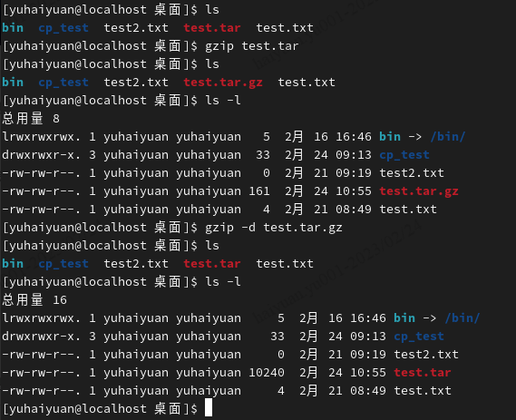Click the cyan bin link in the first long listing
The height and width of the screenshot is (420, 516).
(x=390, y=137)
